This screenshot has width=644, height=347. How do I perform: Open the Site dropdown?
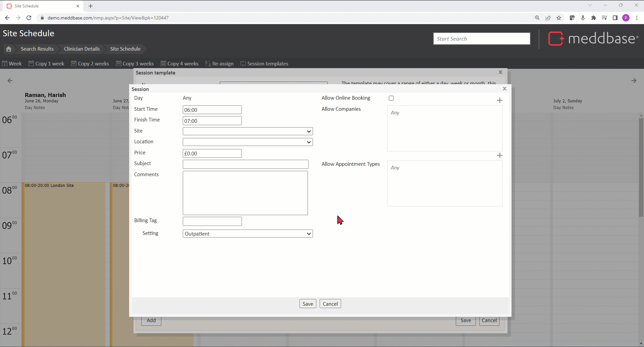(248, 131)
